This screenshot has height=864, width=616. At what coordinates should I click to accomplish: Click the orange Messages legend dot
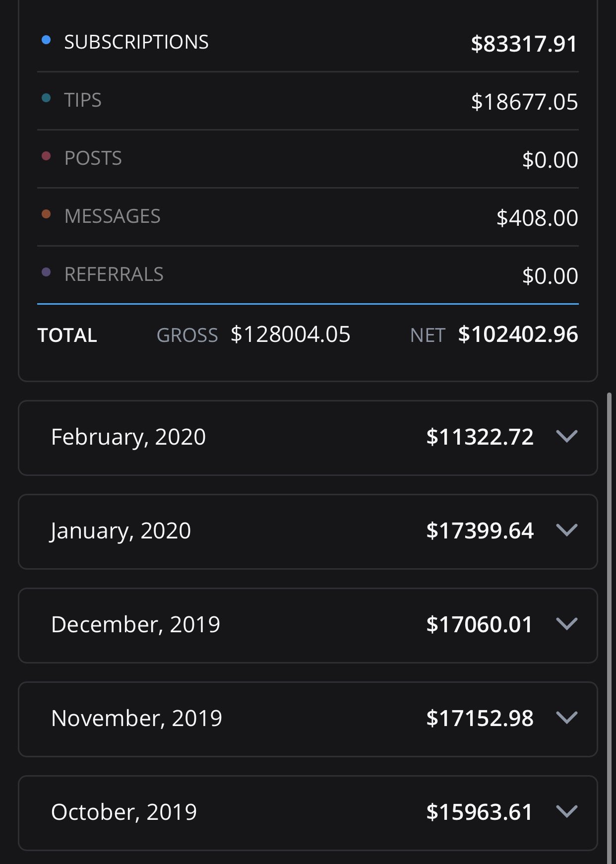(46, 214)
